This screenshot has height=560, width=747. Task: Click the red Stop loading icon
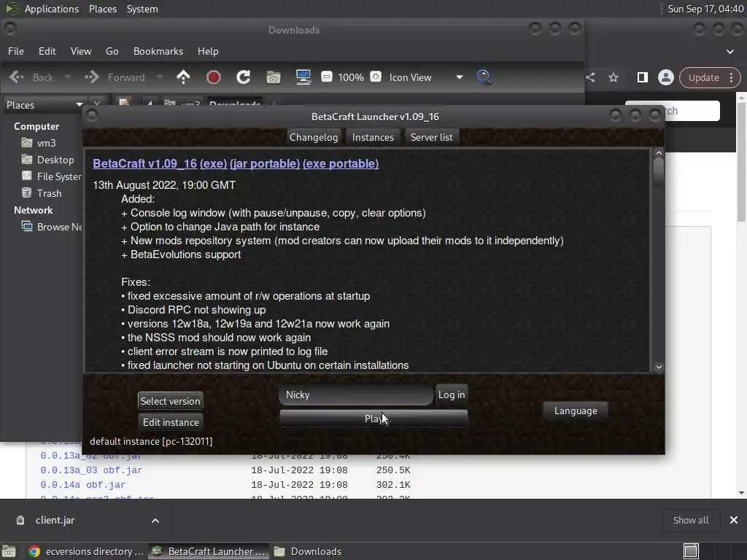pos(214,77)
